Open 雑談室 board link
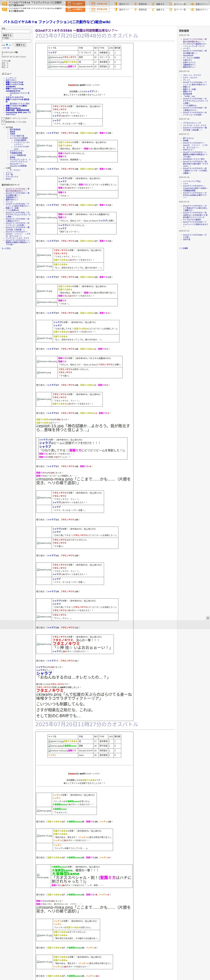This screenshot has width=210, height=980. pyautogui.click(x=13, y=132)
